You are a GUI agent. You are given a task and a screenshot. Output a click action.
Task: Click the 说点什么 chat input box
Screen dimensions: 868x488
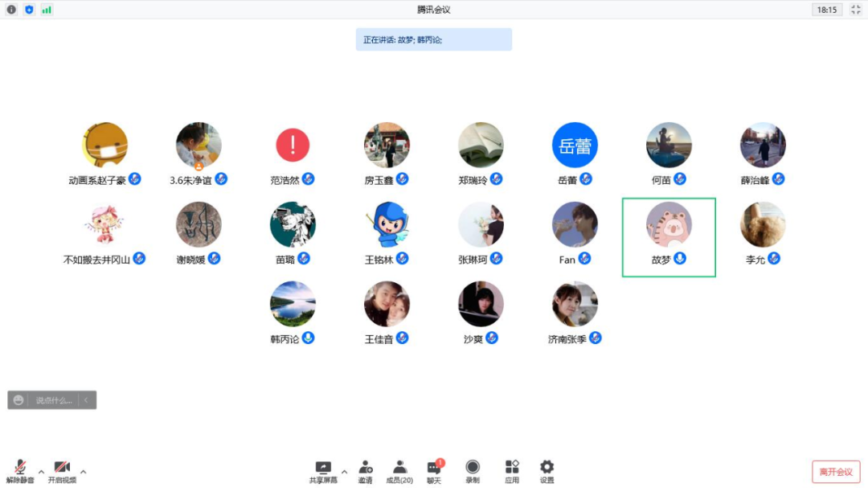coord(53,400)
